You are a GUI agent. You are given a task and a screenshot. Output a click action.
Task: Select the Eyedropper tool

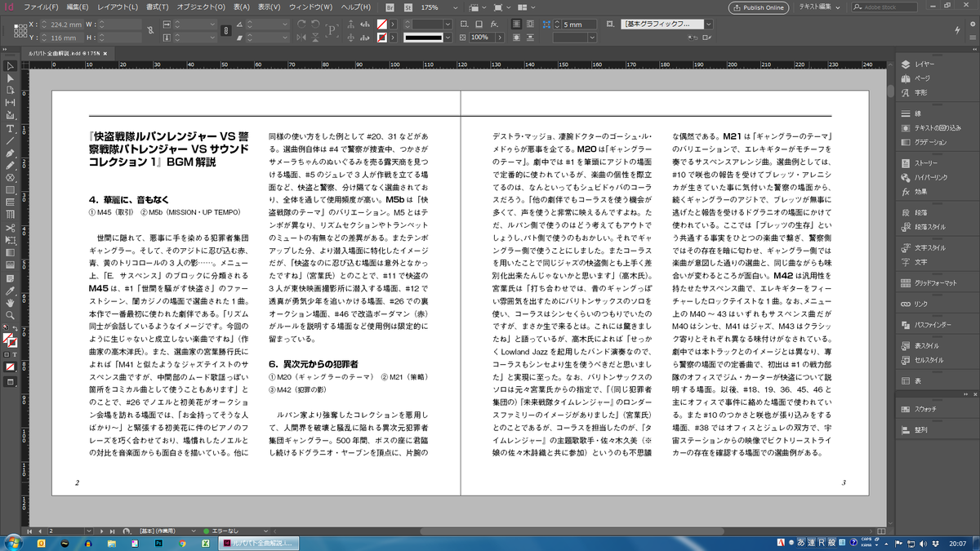coord(11,290)
